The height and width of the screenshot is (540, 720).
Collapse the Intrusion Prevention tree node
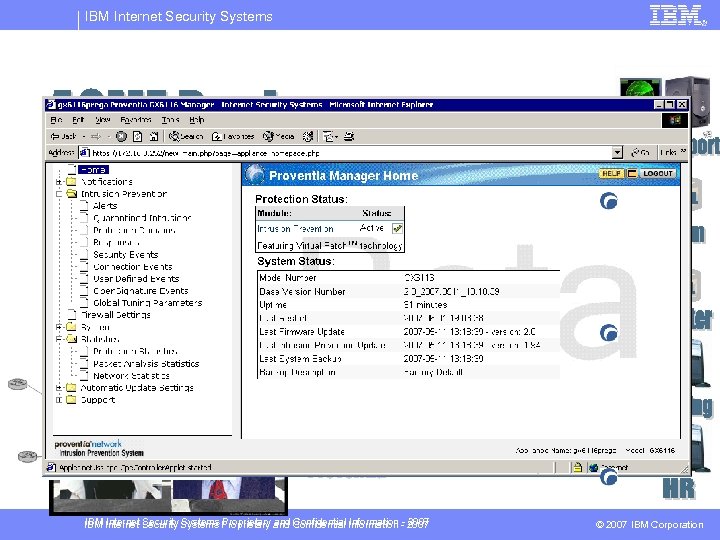59,194
